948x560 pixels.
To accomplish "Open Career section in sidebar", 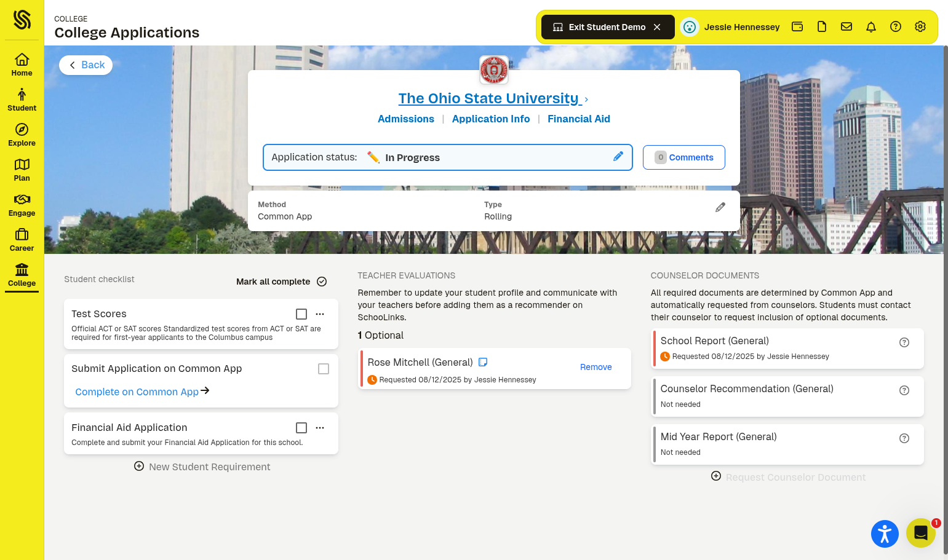I will [x=22, y=240].
